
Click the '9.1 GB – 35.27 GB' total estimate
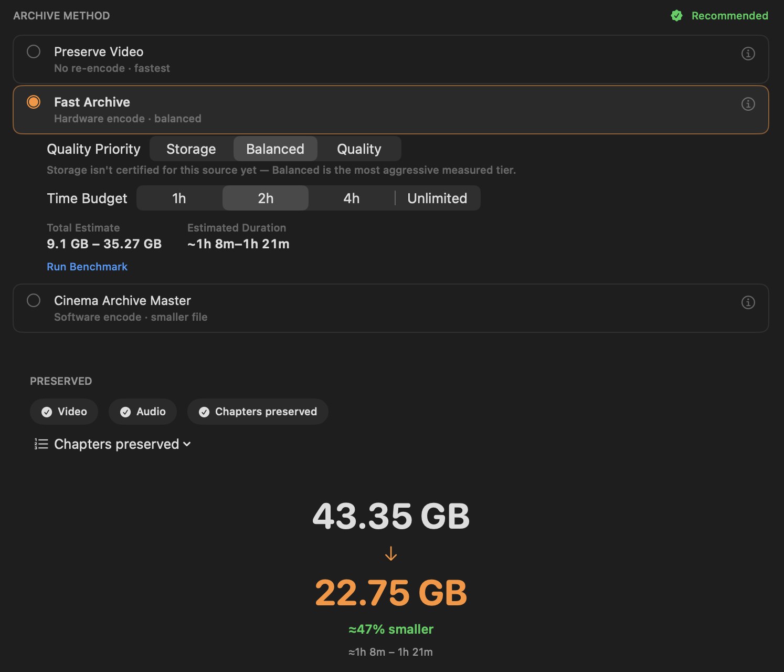coord(104,244)
